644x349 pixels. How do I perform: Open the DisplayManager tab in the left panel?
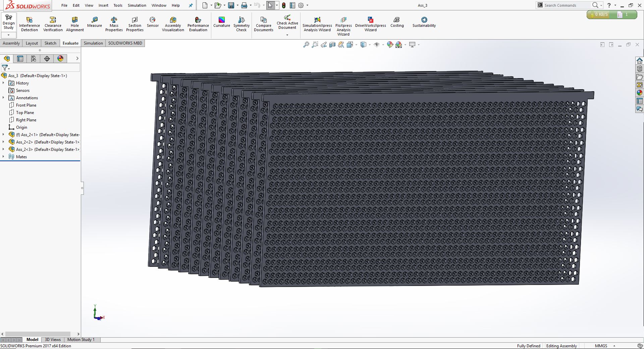coord(60,59)
